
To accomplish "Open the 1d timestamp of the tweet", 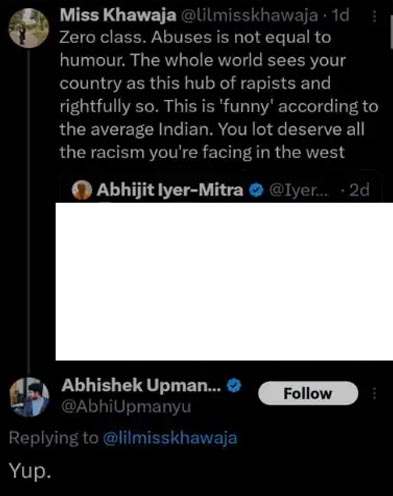I will pos(341,15).
